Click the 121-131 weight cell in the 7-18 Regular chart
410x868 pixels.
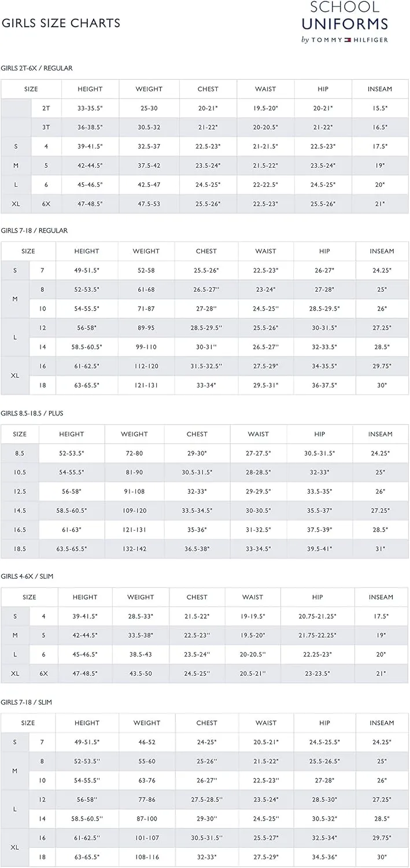[x=146, y=385]
